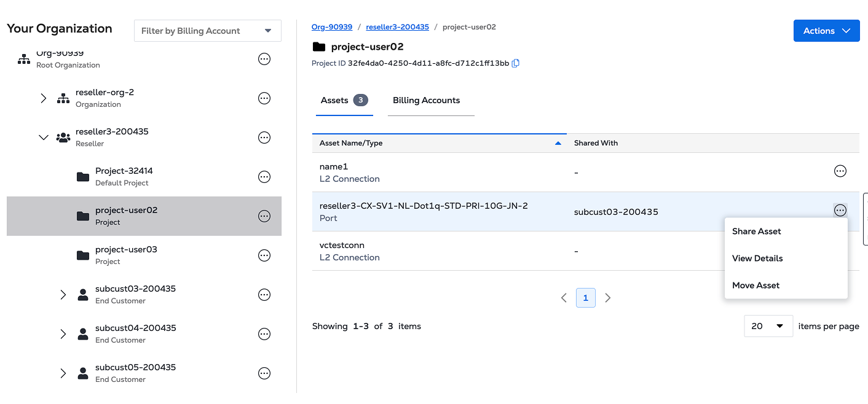
Task: Open more options for subcust03-200435
Action: [264, 295]
